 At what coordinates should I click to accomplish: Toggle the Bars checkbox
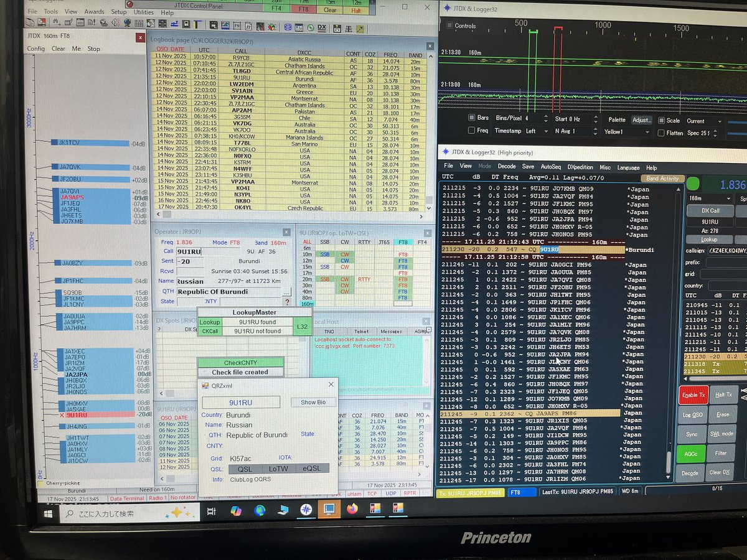click(470, 118)
